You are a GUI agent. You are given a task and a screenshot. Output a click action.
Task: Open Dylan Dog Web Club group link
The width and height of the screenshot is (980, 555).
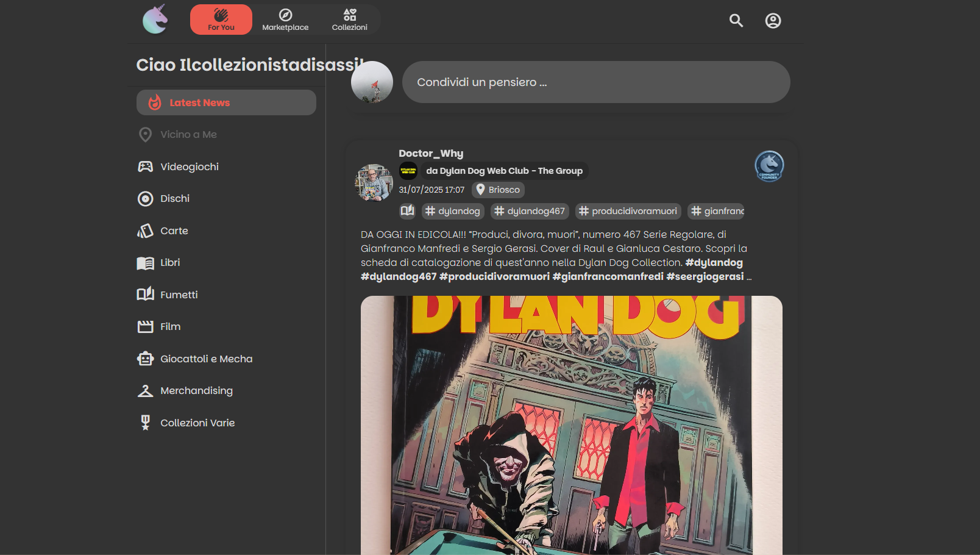(x=504, y=171)
